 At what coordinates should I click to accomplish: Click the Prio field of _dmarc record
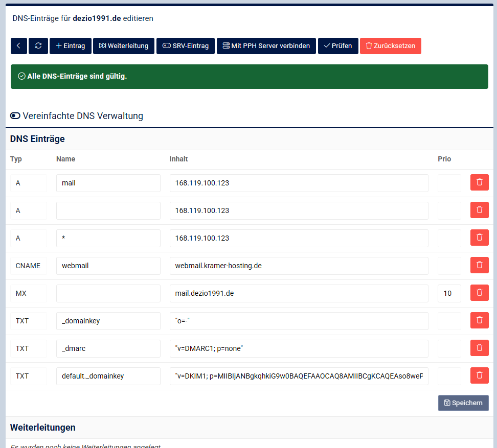449,348
